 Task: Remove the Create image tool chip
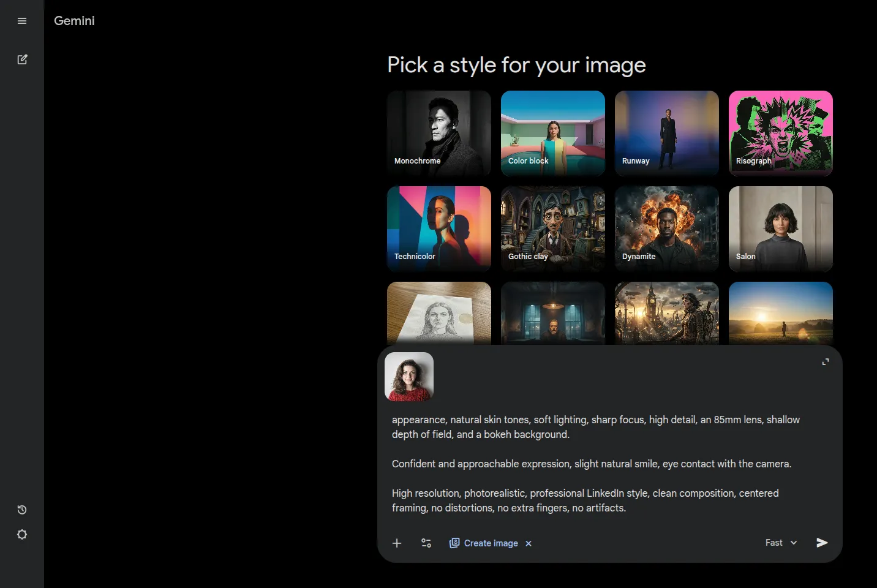click(529, 544)
